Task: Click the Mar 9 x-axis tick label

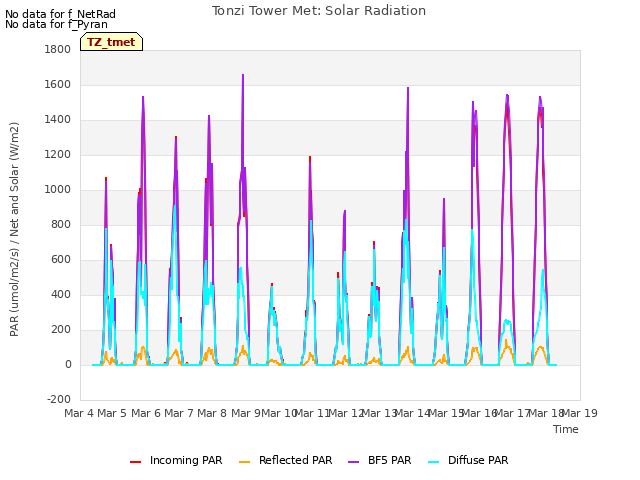Action: (245, 413)
